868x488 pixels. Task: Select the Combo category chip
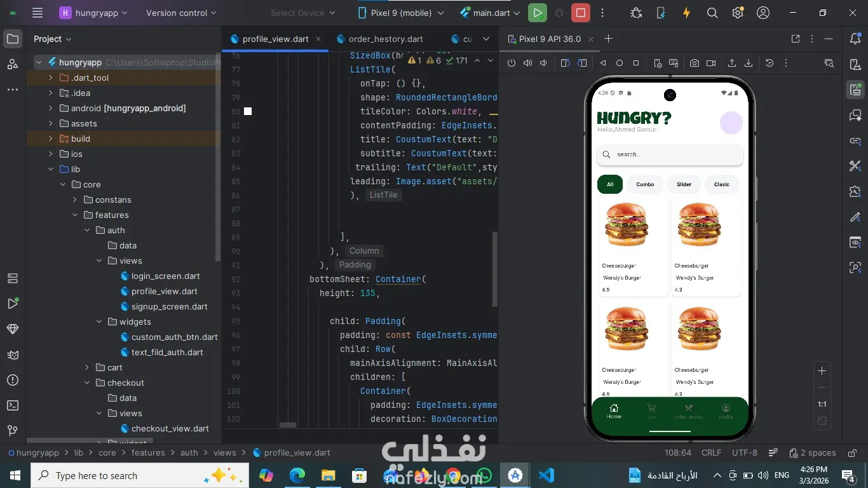click(x=645, y=184)
